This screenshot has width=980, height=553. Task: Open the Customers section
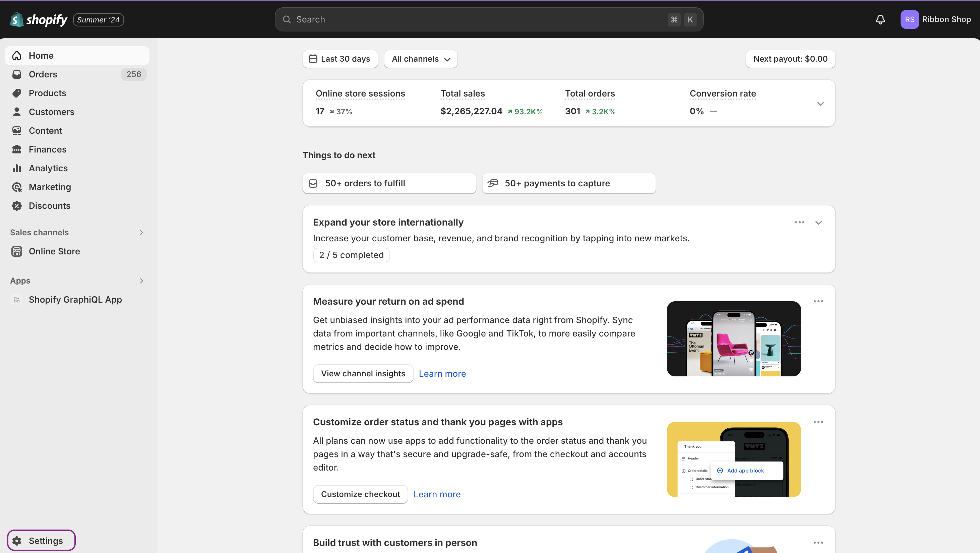(x=52, y=111)
